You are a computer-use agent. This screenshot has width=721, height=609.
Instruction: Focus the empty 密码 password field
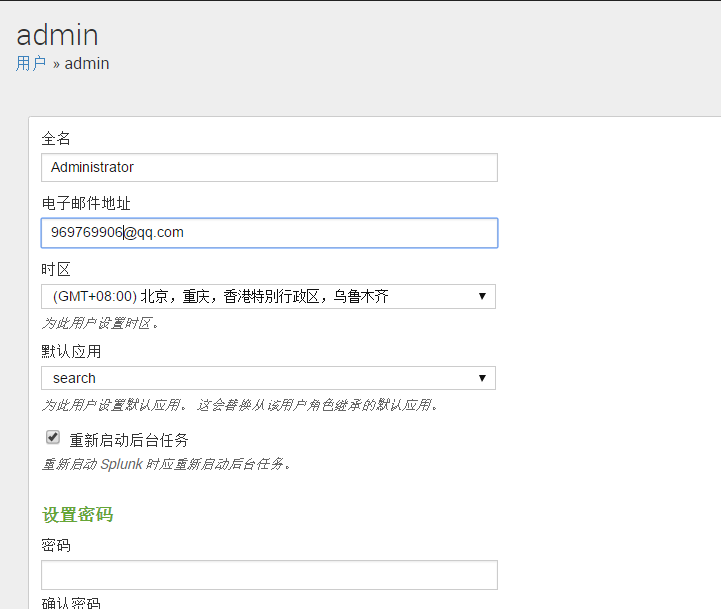coord(269,575)
